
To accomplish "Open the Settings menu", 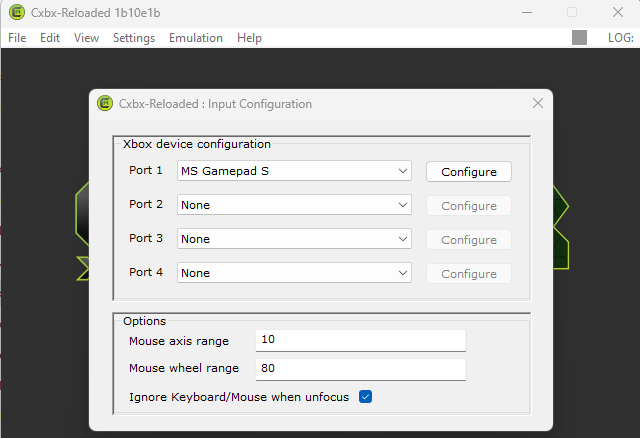I will 134,38.
